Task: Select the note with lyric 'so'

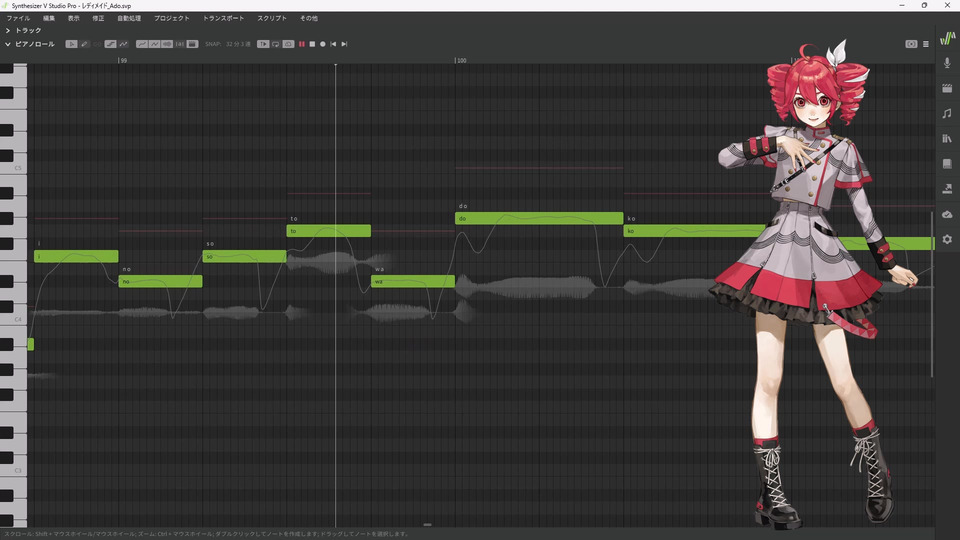Action: pos(244,256)
